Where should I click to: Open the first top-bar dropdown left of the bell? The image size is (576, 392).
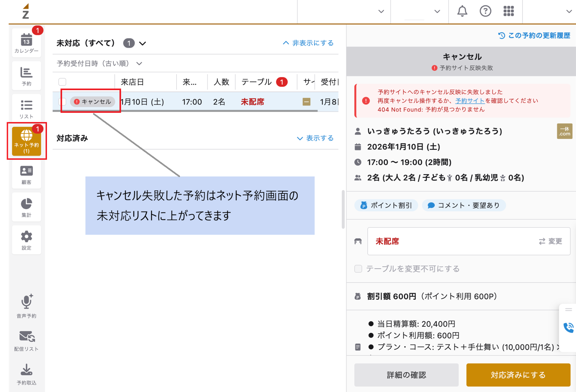[x=381, y=11]
